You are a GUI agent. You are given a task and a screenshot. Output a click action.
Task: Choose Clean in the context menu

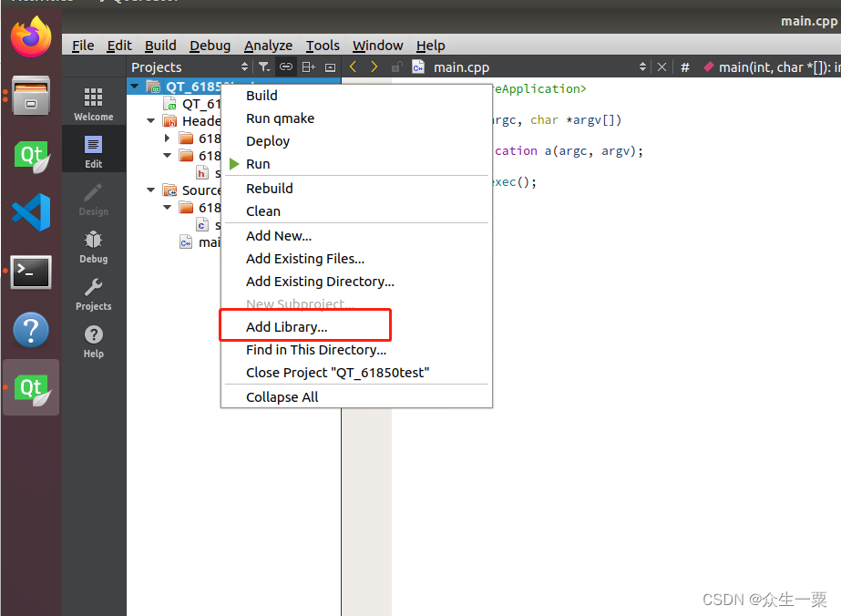(356, 210)
